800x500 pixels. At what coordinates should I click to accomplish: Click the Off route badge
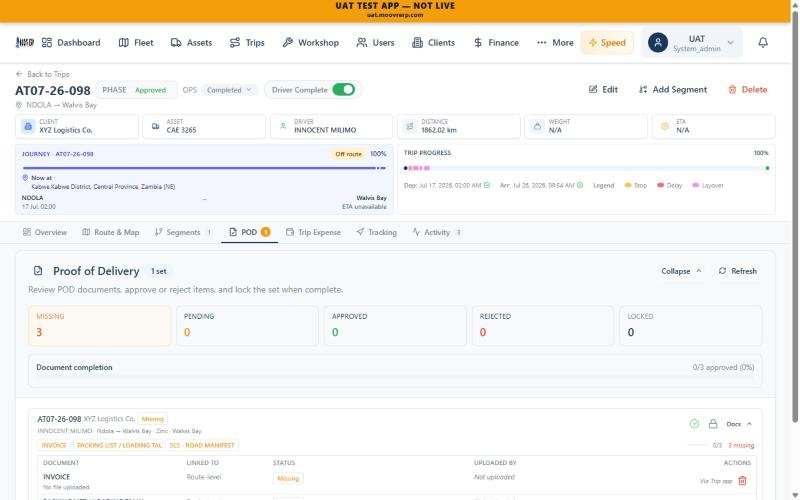348,154
